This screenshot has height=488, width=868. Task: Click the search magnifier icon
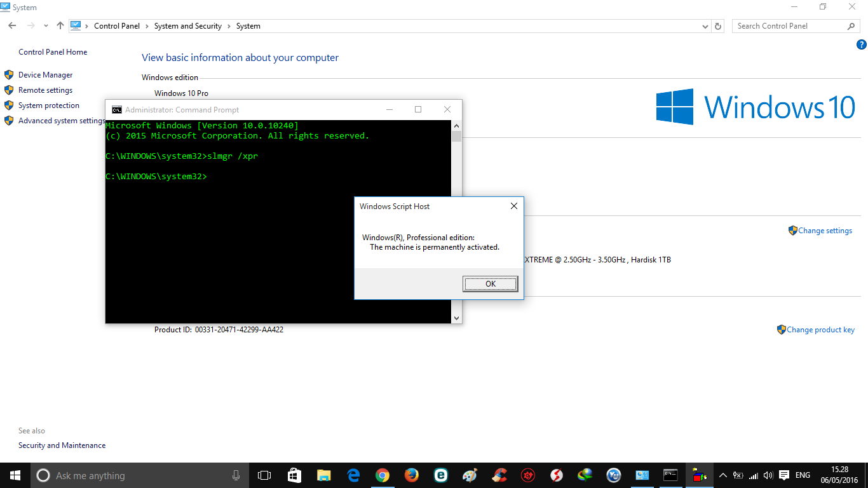click(851, 26)
